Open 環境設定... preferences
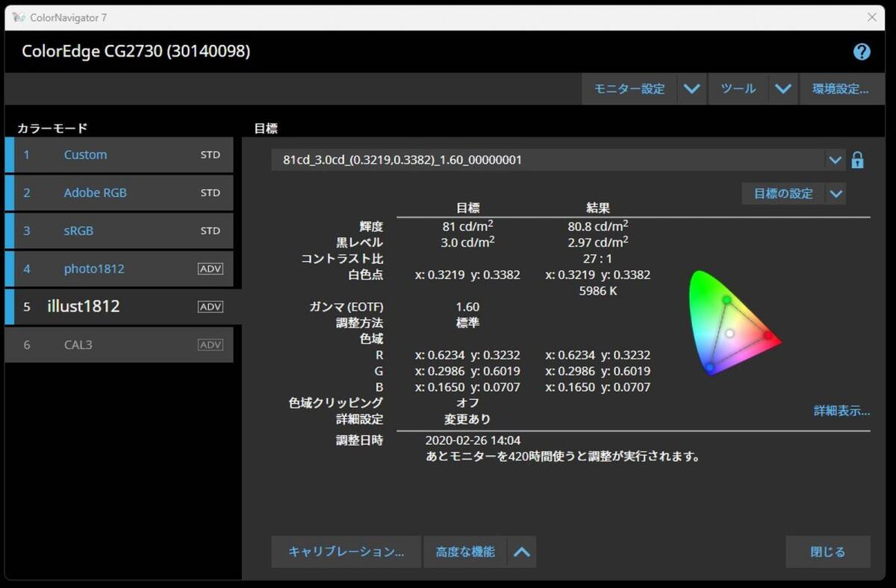 [x=841, y=89]
